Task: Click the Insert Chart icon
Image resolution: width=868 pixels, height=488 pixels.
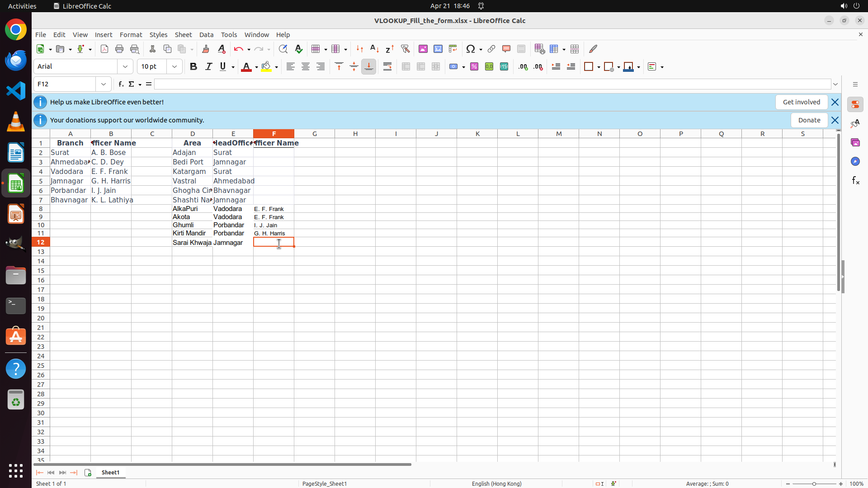Action: [x=438, y=49]
